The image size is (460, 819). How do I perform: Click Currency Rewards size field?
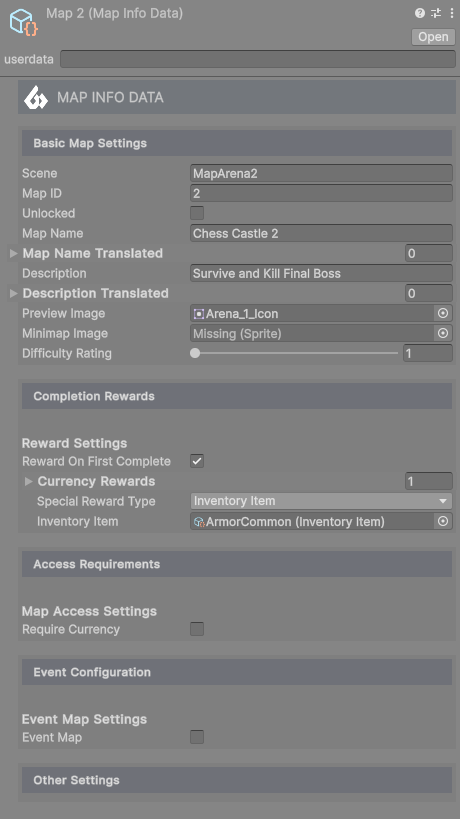(x=429, y=481)
